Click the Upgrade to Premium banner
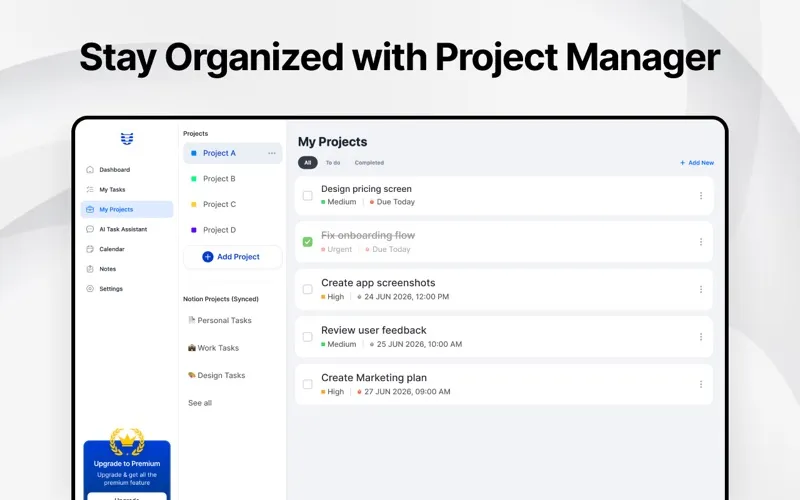The height and width of the screenshot is (500, 800). tap(127, 469)
